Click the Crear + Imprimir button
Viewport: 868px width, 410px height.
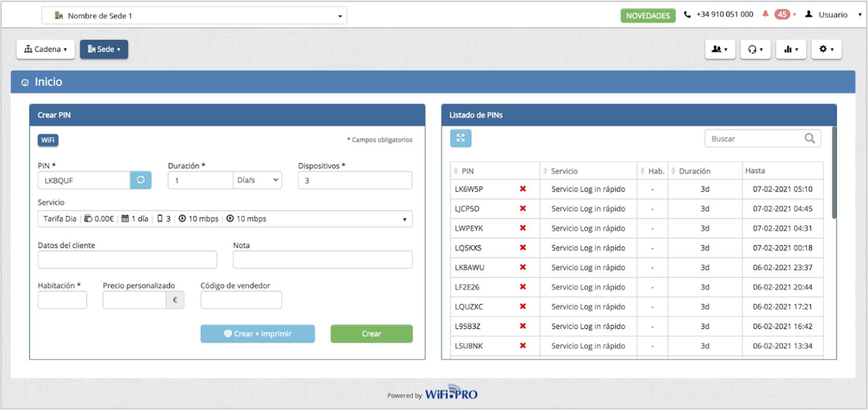pyautogui.click(x=257, y=334)
